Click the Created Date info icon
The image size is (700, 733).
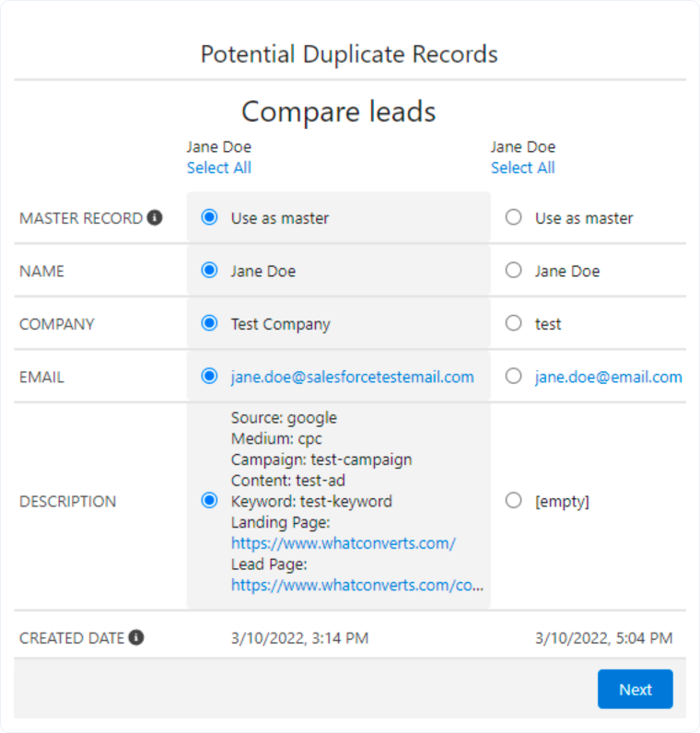tap(136, 637)
